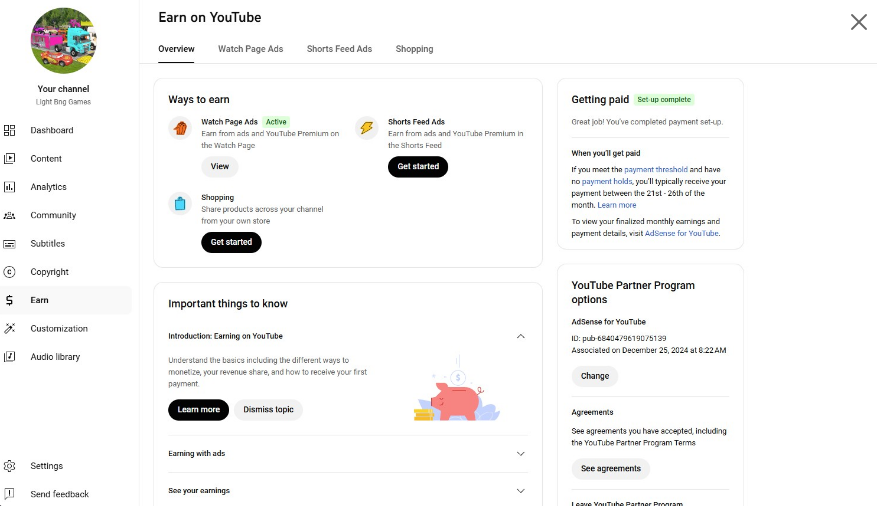Open Dashboard from the sidebar menu

[66, 130]
